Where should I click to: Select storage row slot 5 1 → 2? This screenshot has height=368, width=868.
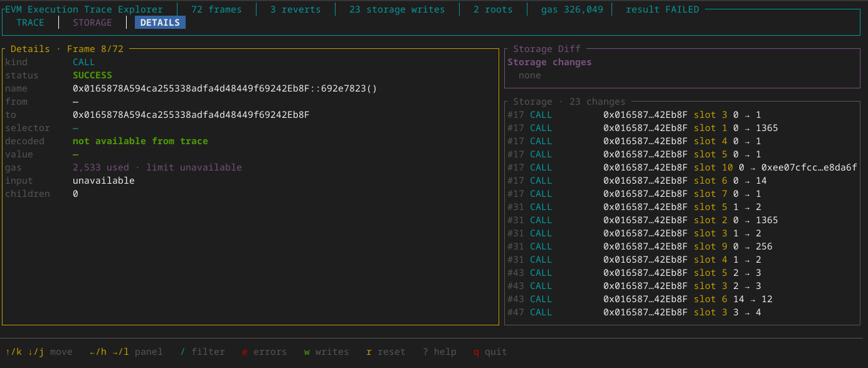682,207
